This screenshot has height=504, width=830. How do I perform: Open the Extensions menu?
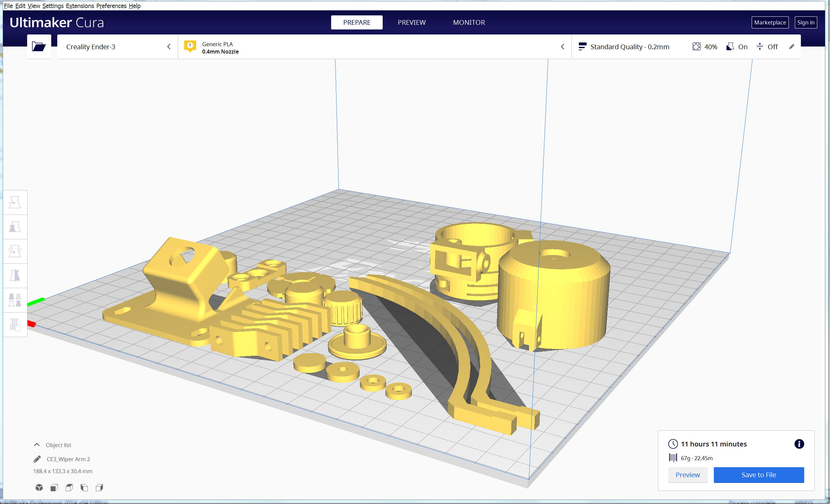coord(80,6)
